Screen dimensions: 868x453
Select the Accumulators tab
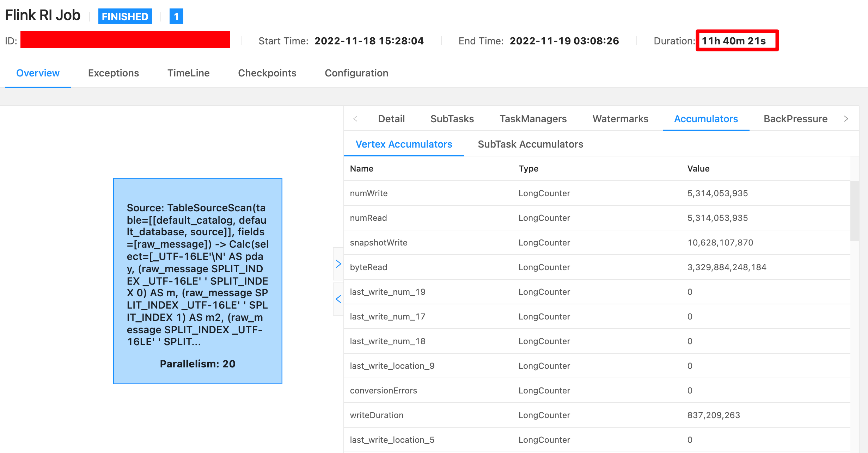pyautogui.click(x=706, y=119)
